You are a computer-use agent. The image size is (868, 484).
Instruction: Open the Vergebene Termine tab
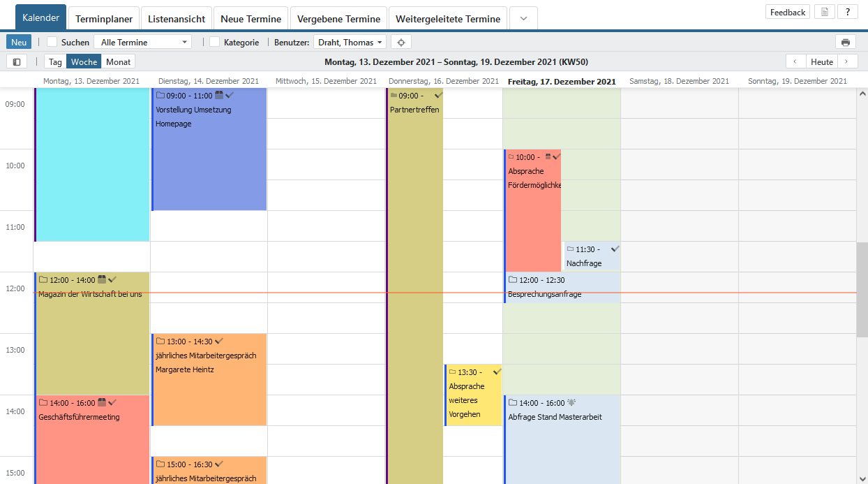click(x=338, y=19)
